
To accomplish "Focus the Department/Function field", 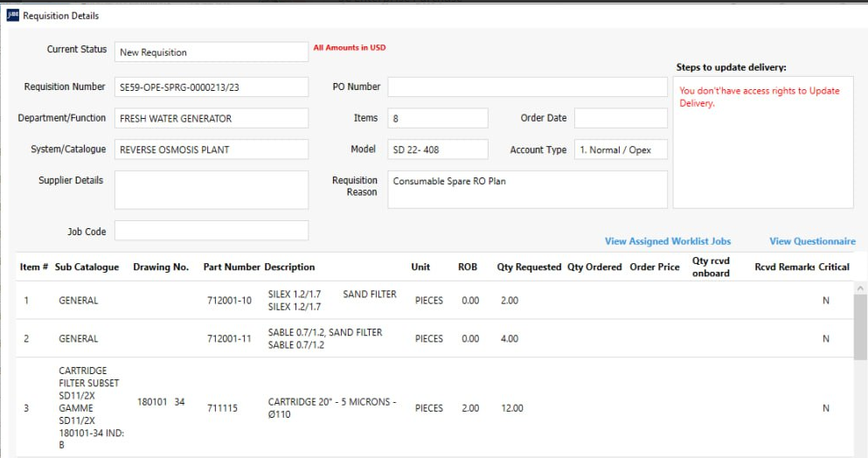I will 211,118.
